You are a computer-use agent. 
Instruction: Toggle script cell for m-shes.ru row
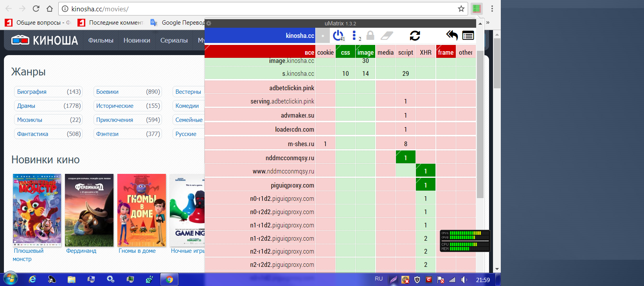tap(406, 144)
